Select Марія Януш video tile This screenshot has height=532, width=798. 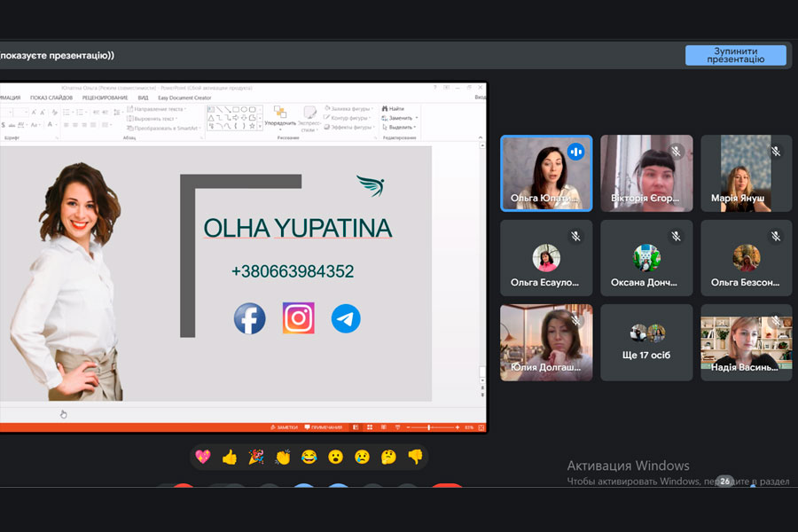746,173
